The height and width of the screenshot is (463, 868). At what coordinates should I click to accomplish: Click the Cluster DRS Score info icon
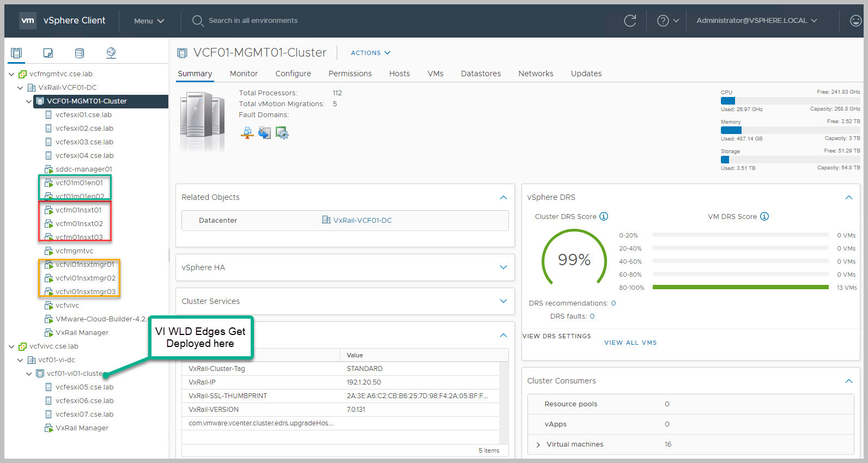click(x=604, y=216)
